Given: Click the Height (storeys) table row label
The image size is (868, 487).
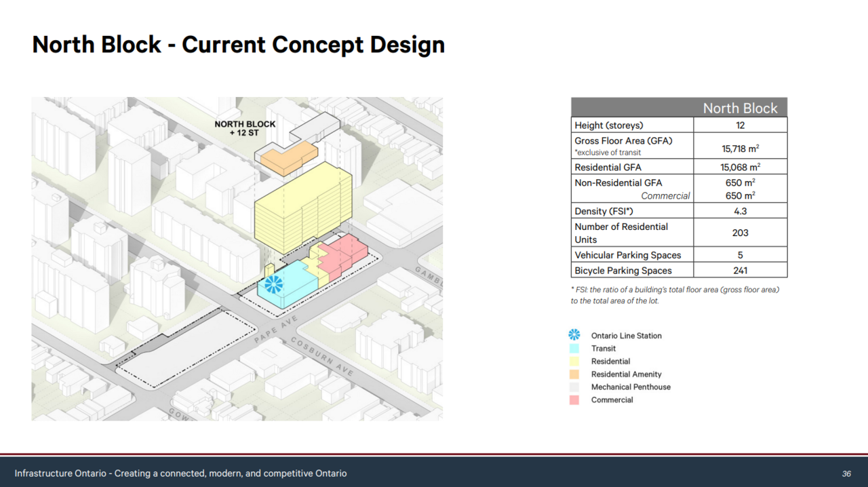Looking at the screenshot, I should tap(609, 125).
